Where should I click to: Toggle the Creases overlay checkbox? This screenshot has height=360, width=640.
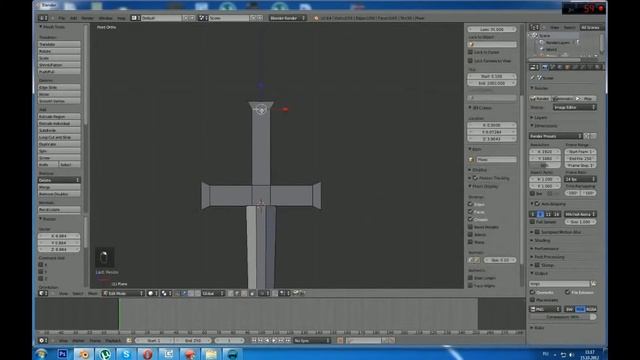(x=470, y=219)
